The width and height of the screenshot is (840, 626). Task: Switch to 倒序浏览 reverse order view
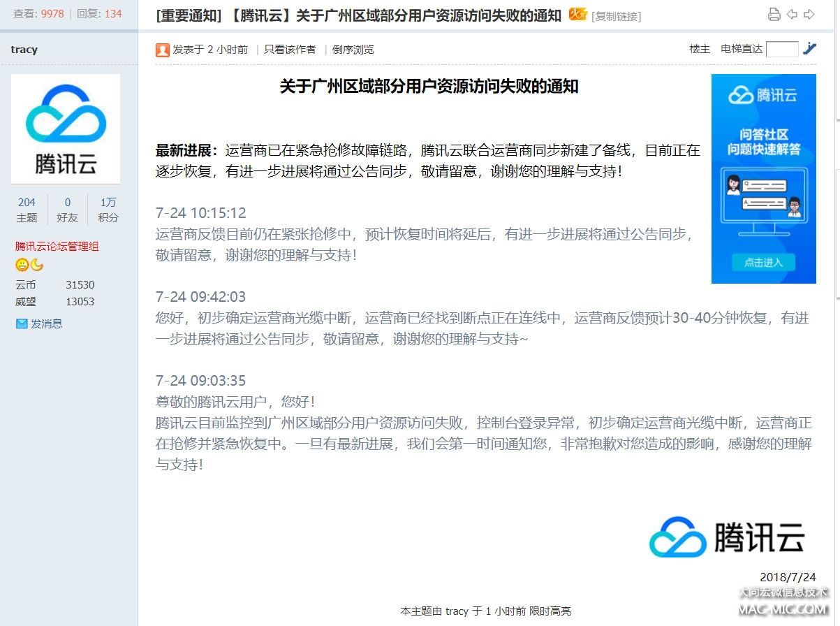[353, 50]
